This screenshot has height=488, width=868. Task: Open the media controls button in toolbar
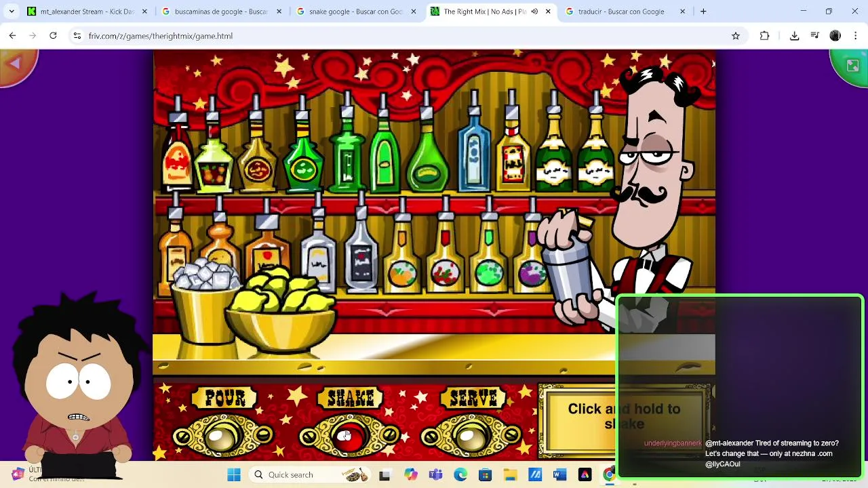click(x=815, y=36)
